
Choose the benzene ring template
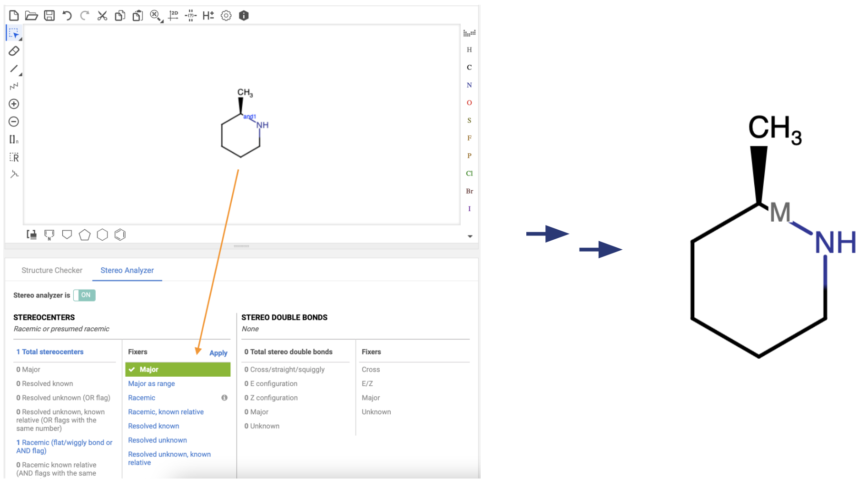point(120,235)
